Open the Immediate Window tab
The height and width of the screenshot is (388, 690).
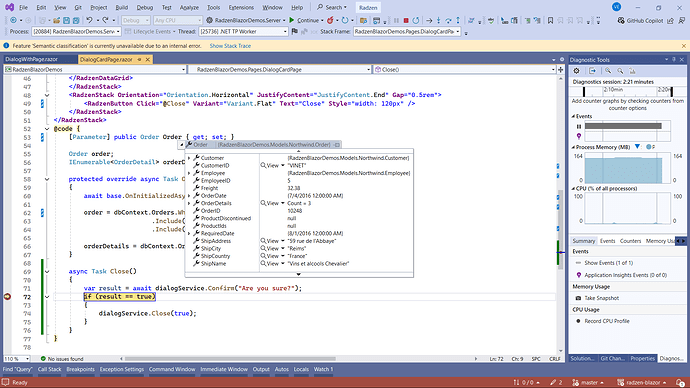pyautogui.click(x=224, y=370)
